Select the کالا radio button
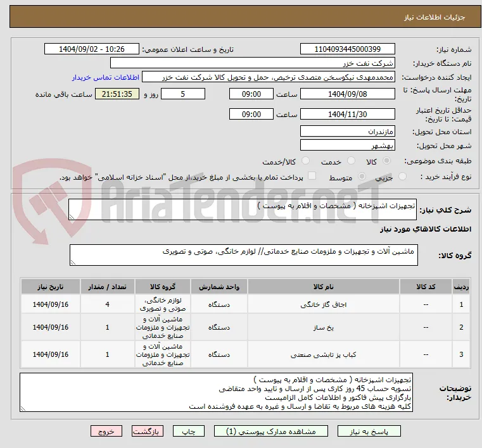Viewport: 482px width, 448px height. 386,161
